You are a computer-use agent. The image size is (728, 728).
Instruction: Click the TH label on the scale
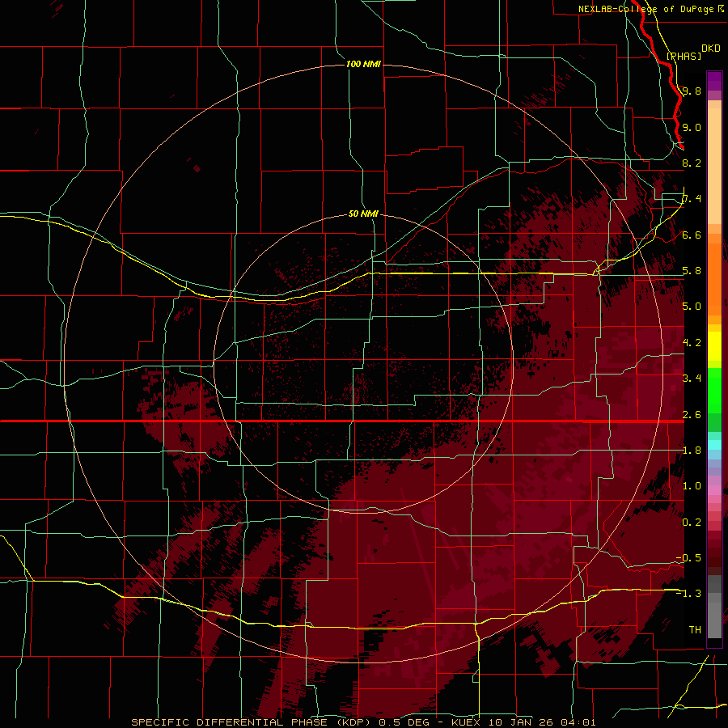click(695, 630)
